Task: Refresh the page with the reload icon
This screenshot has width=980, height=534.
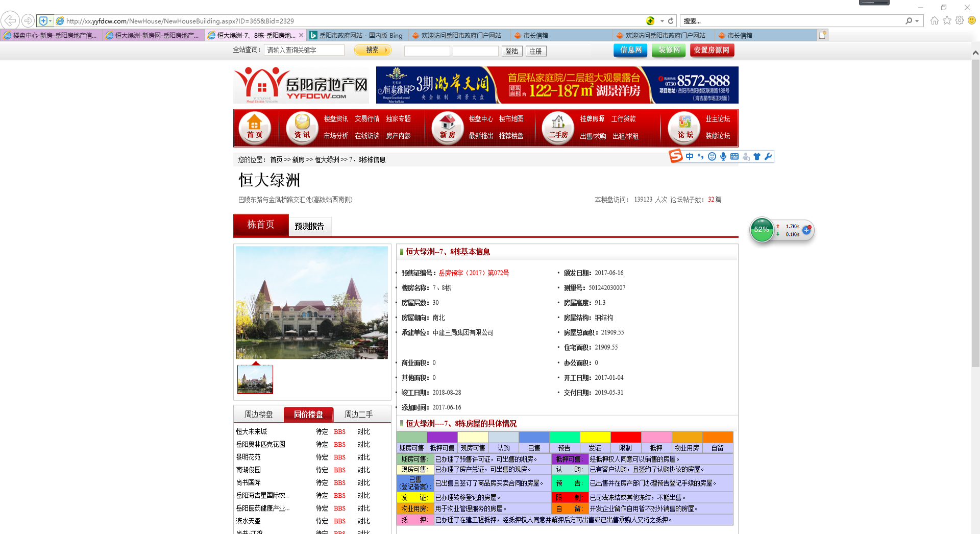Action: coord(671,21)
